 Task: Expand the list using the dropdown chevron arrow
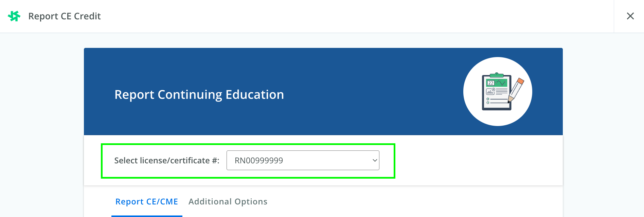tap(375, 160)
